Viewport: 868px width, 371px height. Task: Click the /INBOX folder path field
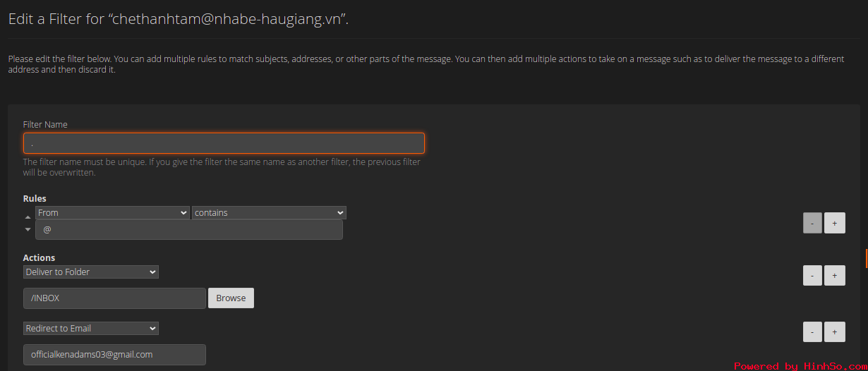[x=114, y=298]
